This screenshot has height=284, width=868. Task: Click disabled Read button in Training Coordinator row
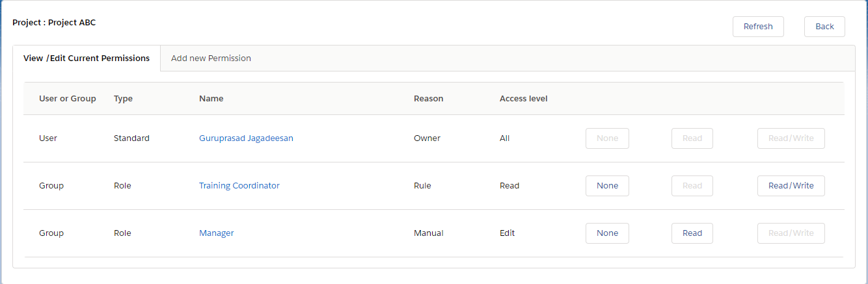pyautogui.click(x=692, y=186)
